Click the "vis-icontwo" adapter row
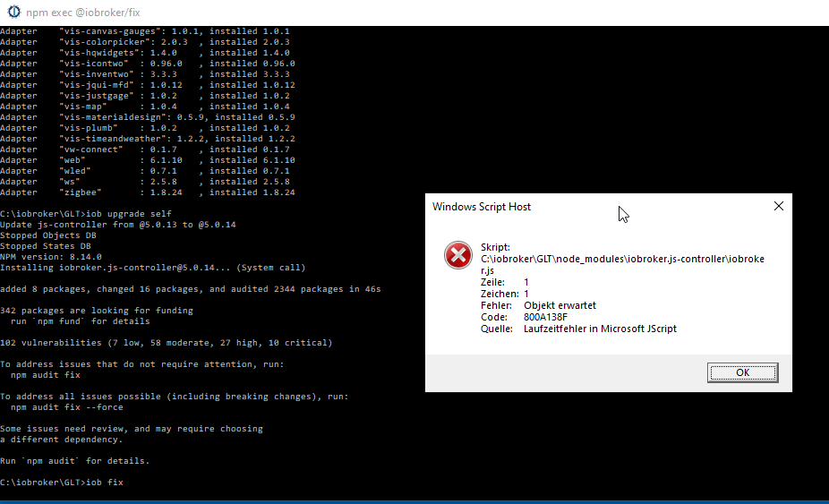Viewport: 829px width, 504px height. pos(148,64)
